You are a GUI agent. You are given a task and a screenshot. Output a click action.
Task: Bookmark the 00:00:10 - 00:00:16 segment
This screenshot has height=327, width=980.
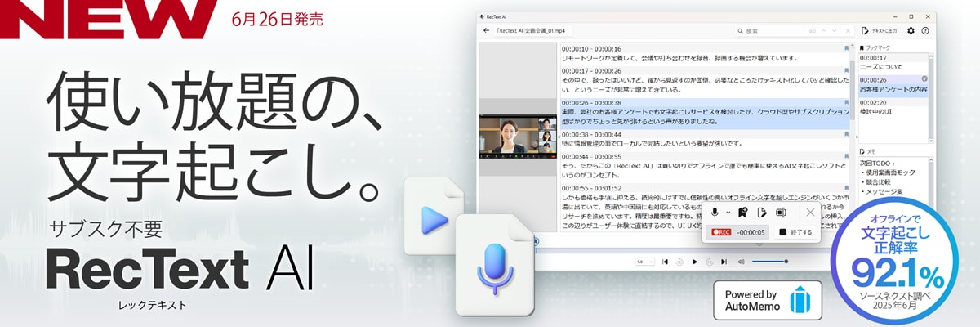pos(847,48)
